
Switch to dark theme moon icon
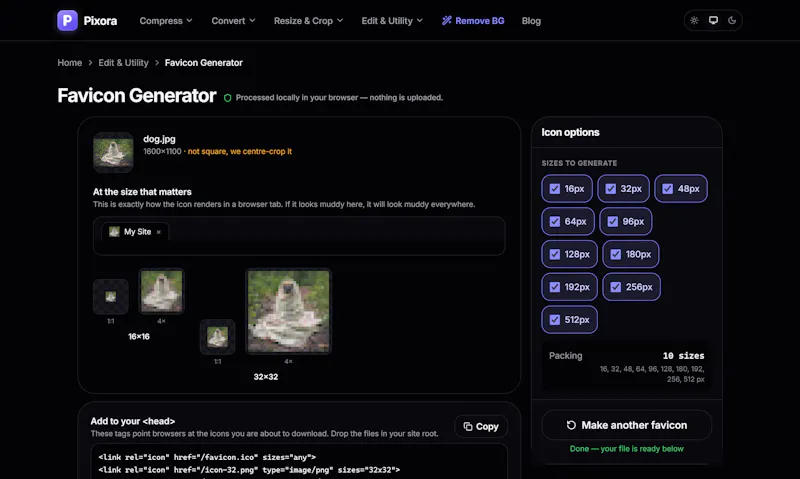(732, 20)
